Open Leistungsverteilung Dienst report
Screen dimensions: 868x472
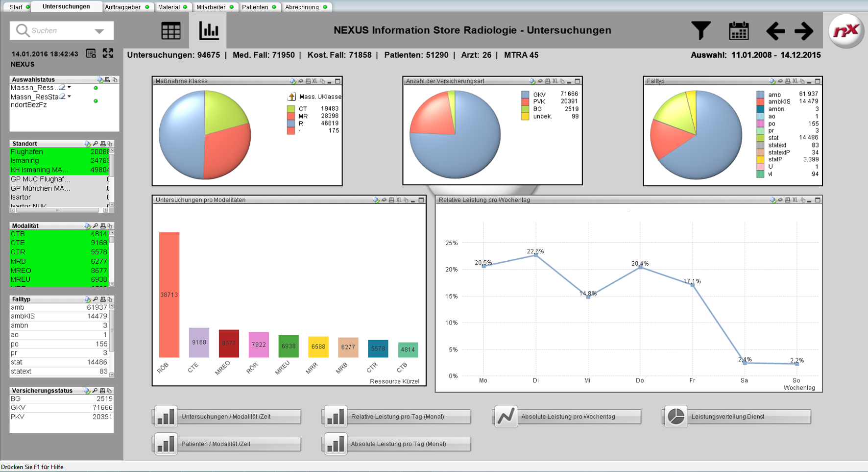coord(737,417)
